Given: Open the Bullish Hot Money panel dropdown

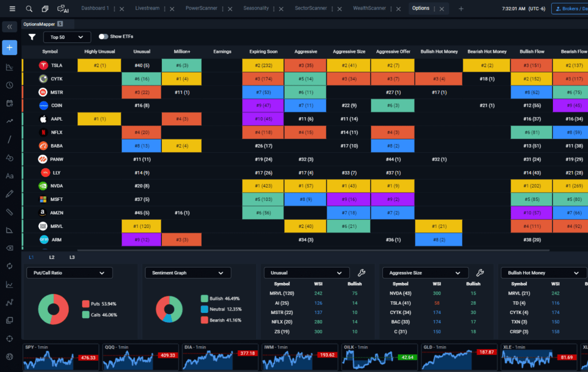Looking at the screenshot, I should click(x=544, y=273).
